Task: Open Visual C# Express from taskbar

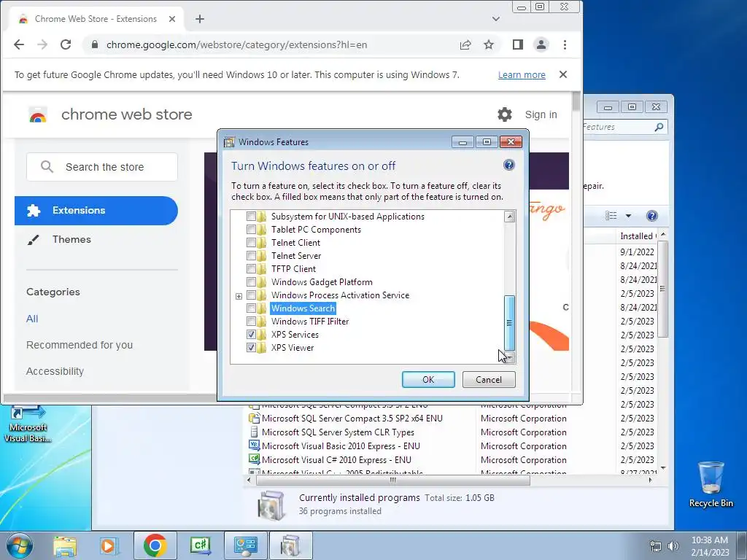Action: [x=200, y=545]
